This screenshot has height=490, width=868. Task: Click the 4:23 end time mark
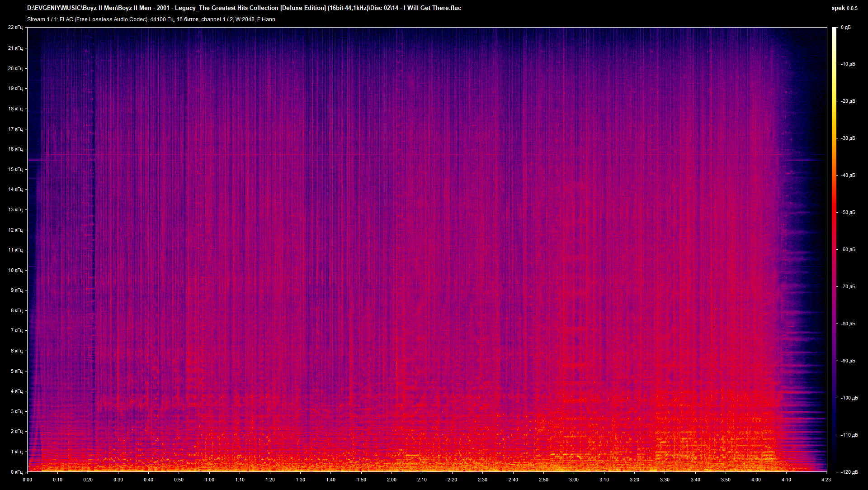[x=827, y=480]
